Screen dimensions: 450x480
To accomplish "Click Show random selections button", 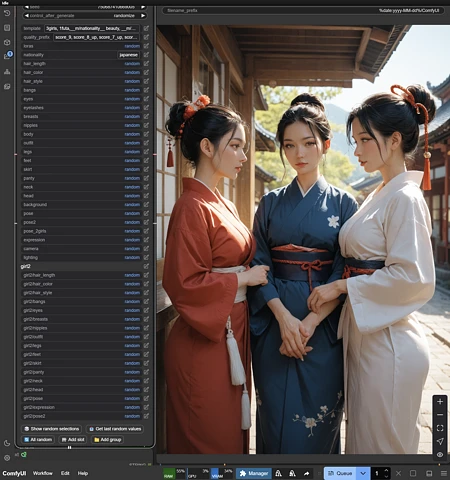I will click(x=52, y=429).
